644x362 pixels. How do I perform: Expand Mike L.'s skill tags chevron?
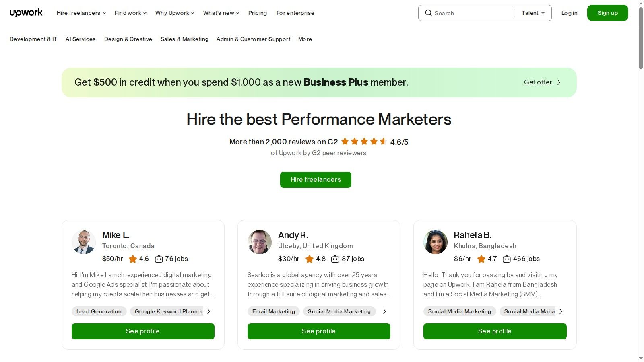[208, 311]
